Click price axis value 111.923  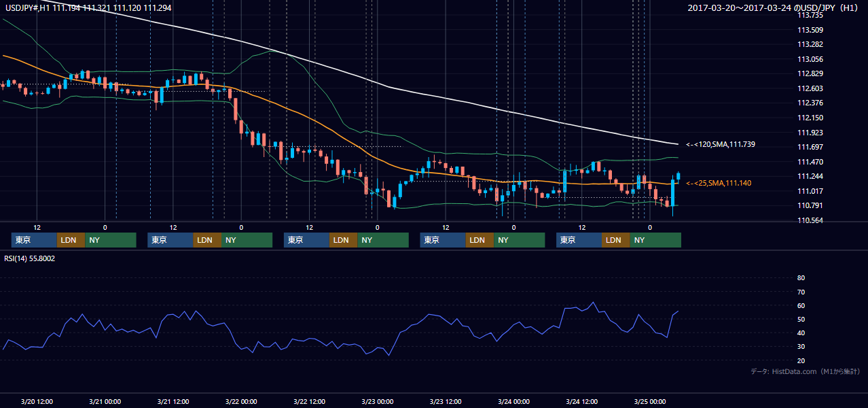tap(810, 133)
